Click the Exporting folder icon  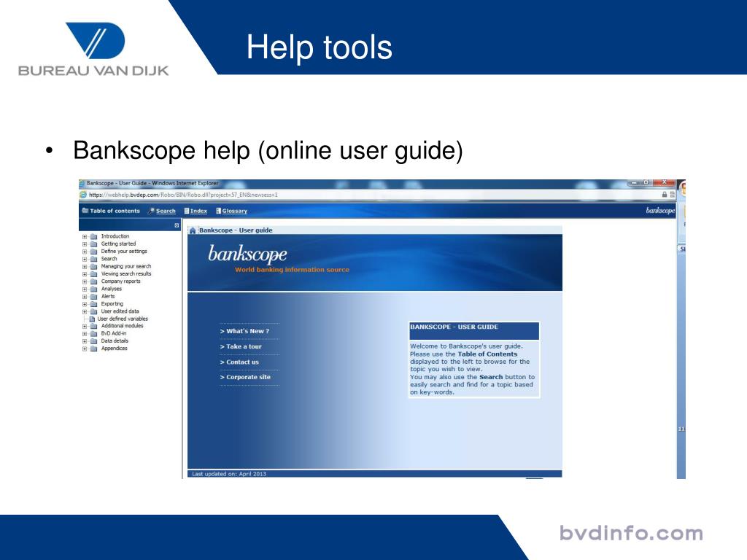(94, 304)
